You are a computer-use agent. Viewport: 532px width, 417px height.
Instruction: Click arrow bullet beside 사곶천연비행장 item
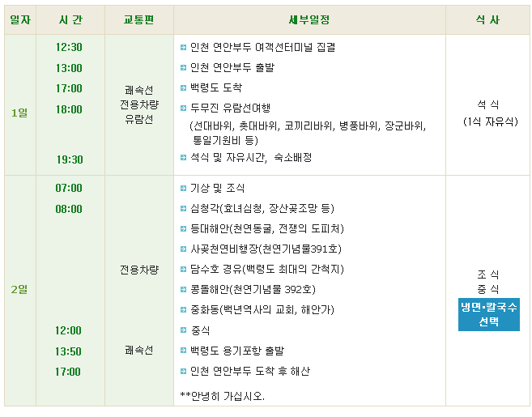tap(183, 249)
